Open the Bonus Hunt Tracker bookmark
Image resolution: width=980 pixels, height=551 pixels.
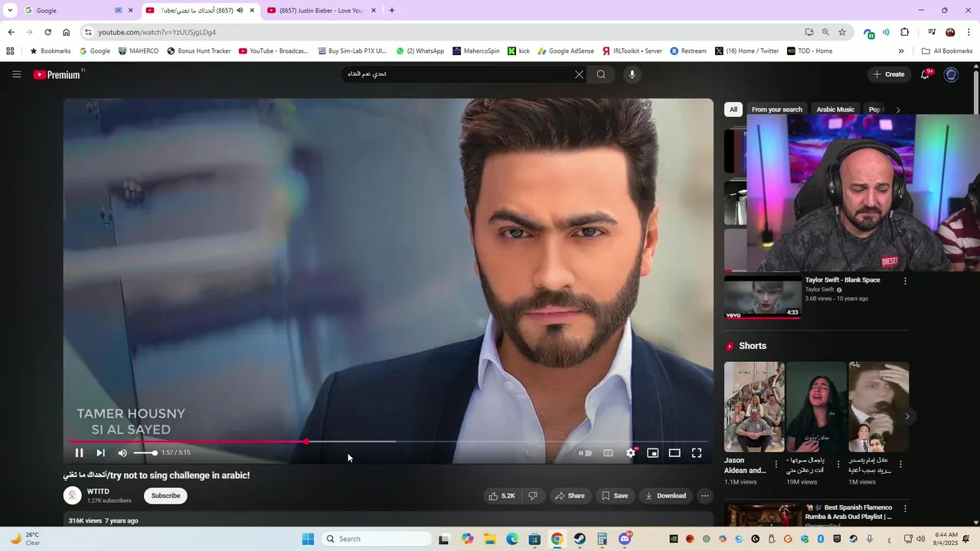[199, 51]
